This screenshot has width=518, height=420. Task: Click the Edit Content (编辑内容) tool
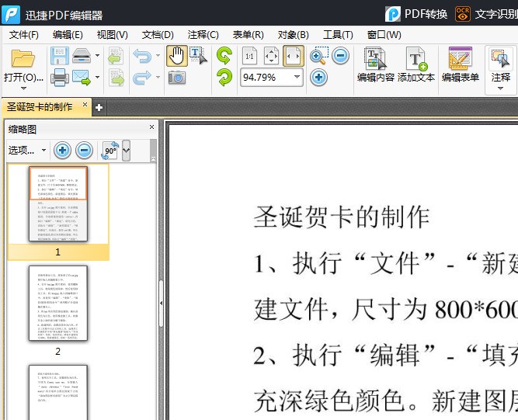tap(376, 64)
